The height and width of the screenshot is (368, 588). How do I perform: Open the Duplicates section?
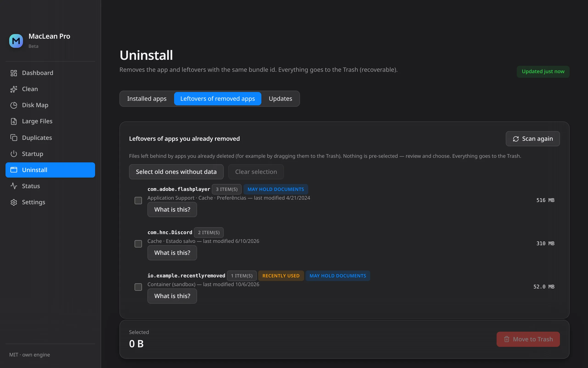click(50, 138)
